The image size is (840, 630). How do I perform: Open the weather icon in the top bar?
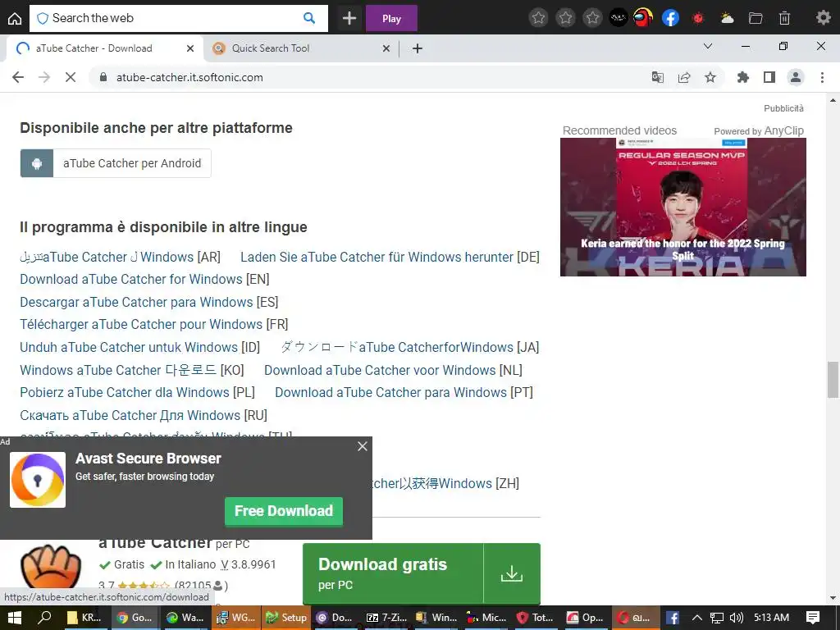[727, 18]
